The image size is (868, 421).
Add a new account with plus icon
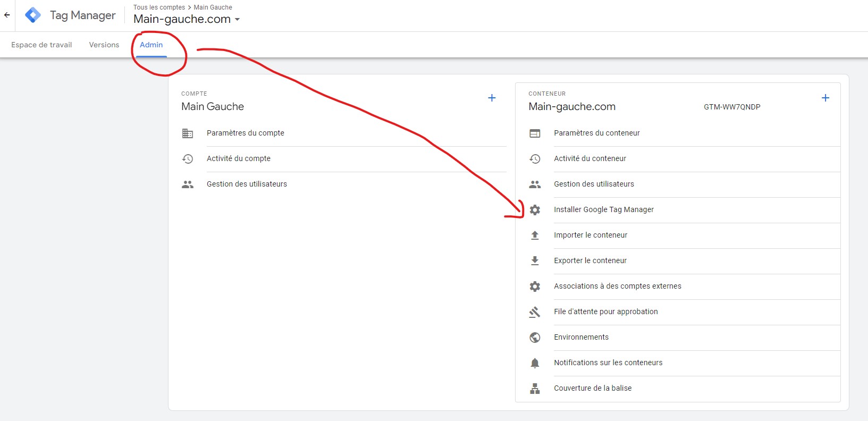(x=492, y=98)
